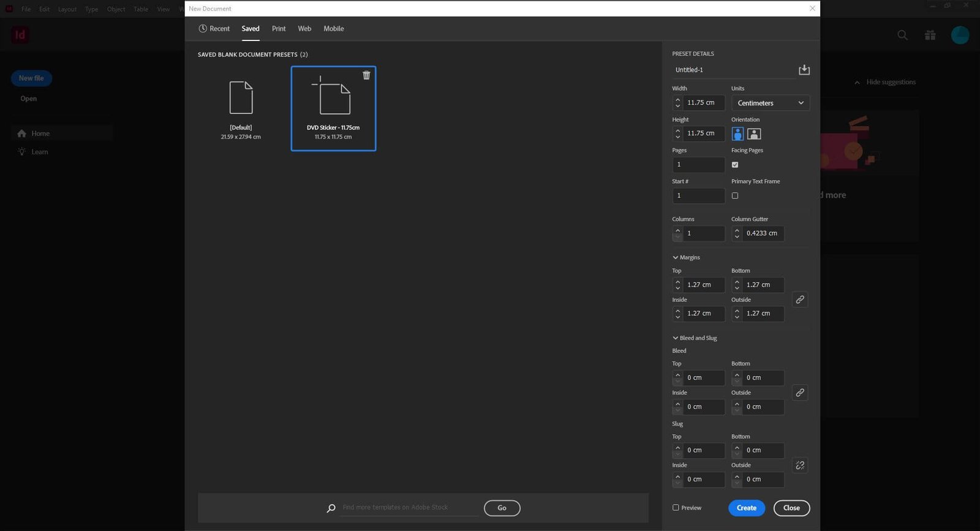980x531 pixels.
Task: Click the Adobe Stock search magnifier icon
Action: click(331, 508)
